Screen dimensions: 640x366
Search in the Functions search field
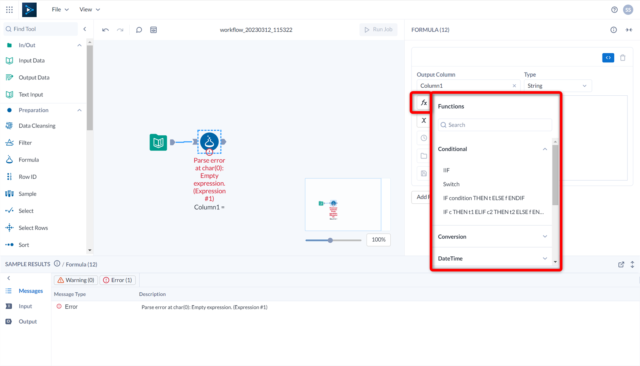click(x=495, y=125)
